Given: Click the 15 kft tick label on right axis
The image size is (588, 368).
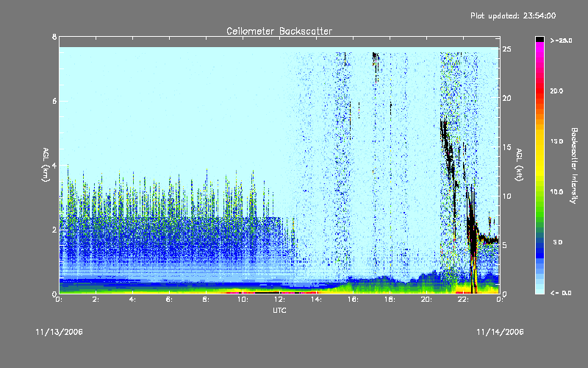Looking at the screenshot, I should (x=506, y=147).
